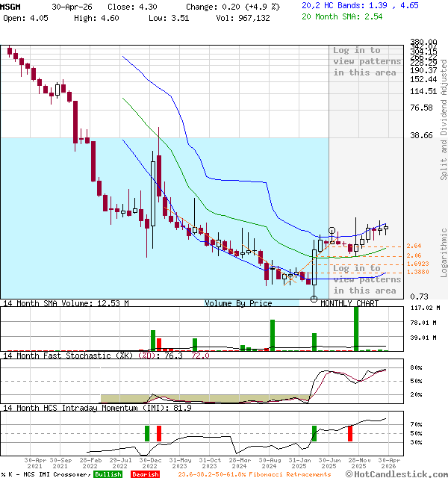
Task: Click the MSGM ticker symbol
Action: click(x=10, y=5)
